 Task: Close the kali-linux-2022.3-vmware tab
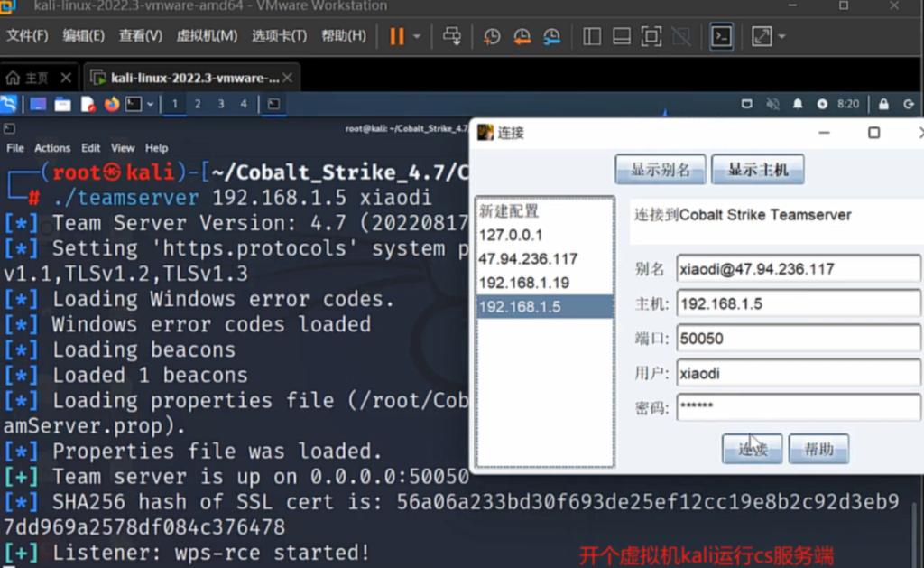288,78
